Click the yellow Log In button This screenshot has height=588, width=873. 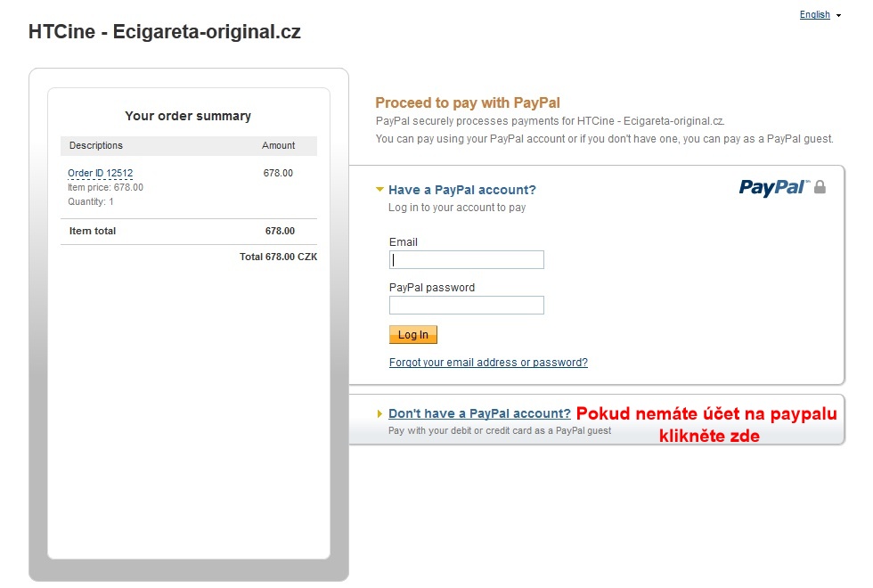413,335
